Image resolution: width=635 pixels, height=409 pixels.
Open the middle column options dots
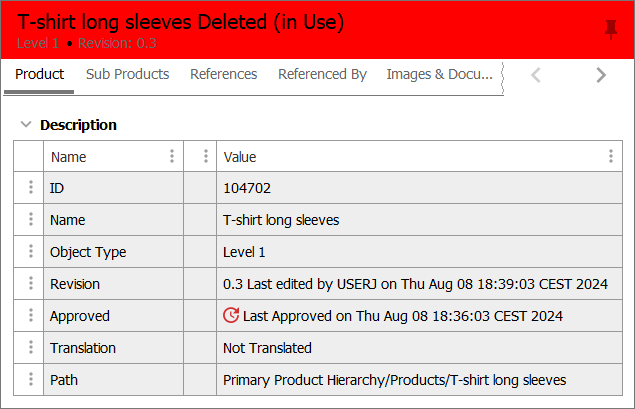(206, 156)
